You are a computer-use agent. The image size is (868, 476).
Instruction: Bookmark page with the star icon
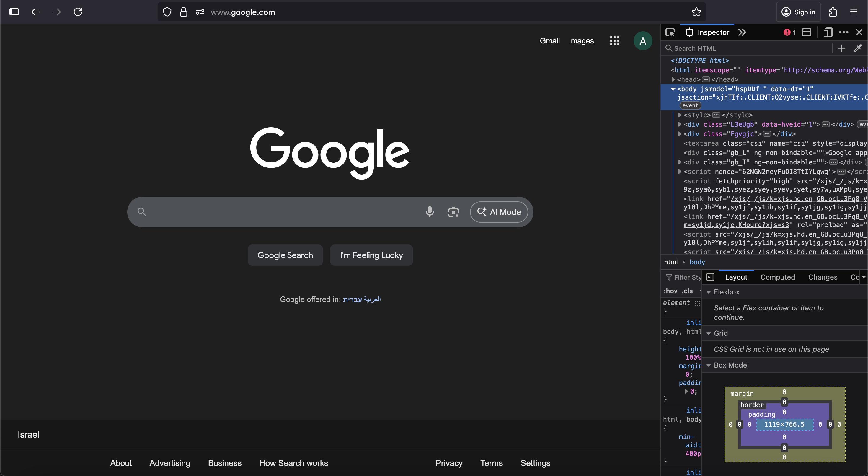coord(696,12)
